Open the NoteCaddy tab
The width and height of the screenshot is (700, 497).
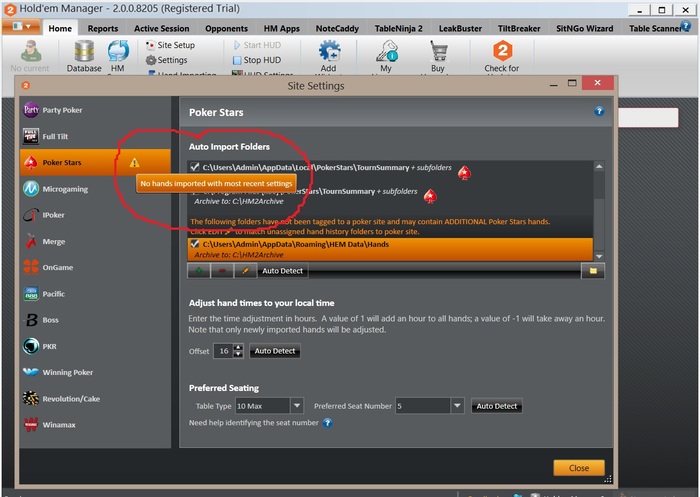click(337, 28)
